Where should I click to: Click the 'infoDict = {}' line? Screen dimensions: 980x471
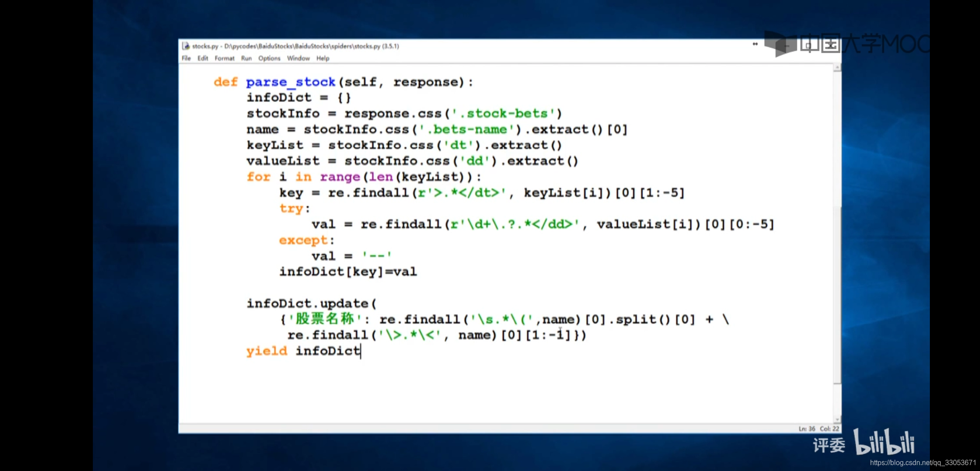coord(299,98)
